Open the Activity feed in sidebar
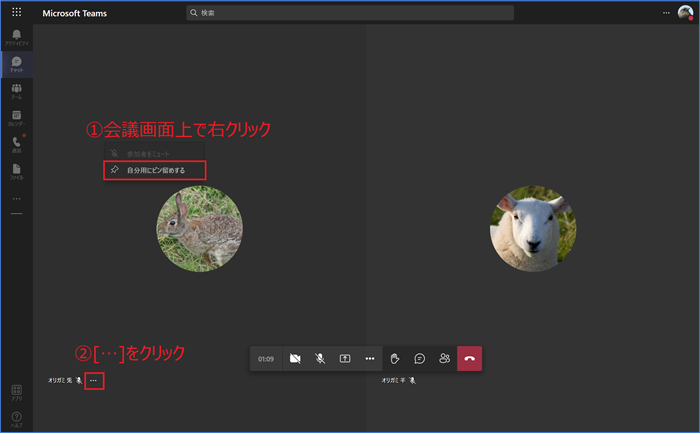The image size is (700, 433). [x=16, y=37]
